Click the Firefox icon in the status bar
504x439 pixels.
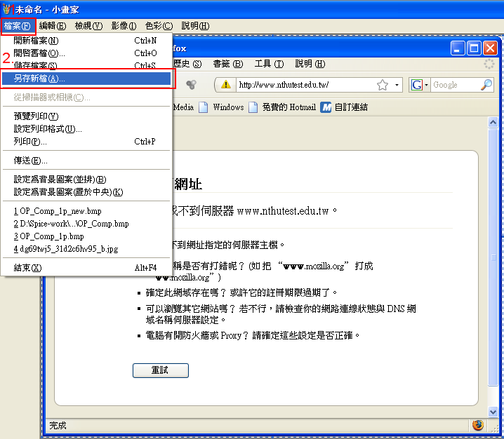coord(478,425)
